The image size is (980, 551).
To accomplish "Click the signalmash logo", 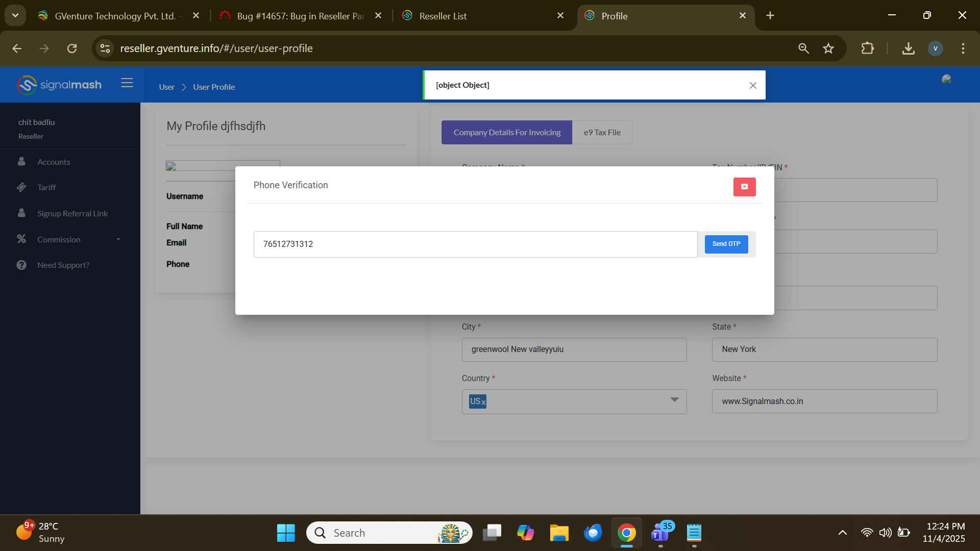I will (59, 85).
